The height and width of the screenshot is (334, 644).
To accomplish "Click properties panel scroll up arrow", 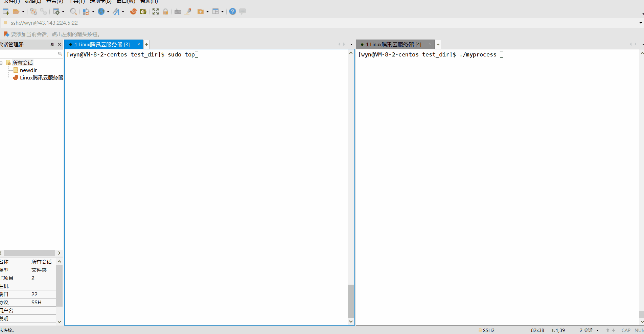I will click(60, 262).
